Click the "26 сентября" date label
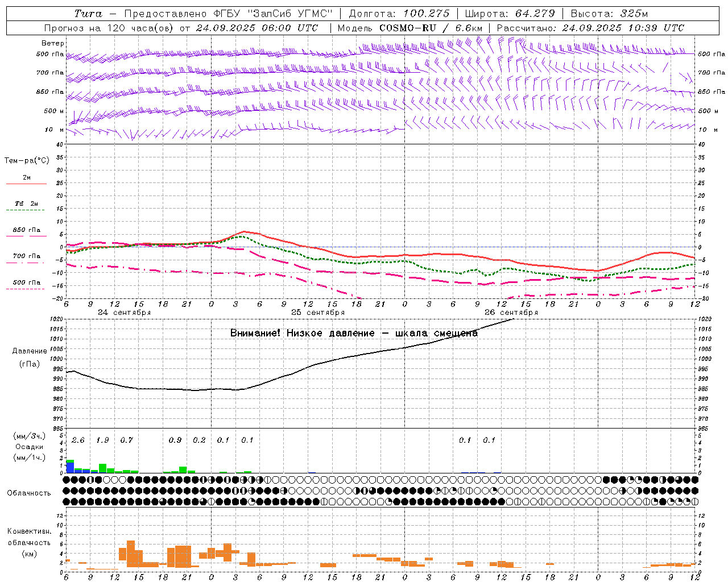 click(511, 313)
